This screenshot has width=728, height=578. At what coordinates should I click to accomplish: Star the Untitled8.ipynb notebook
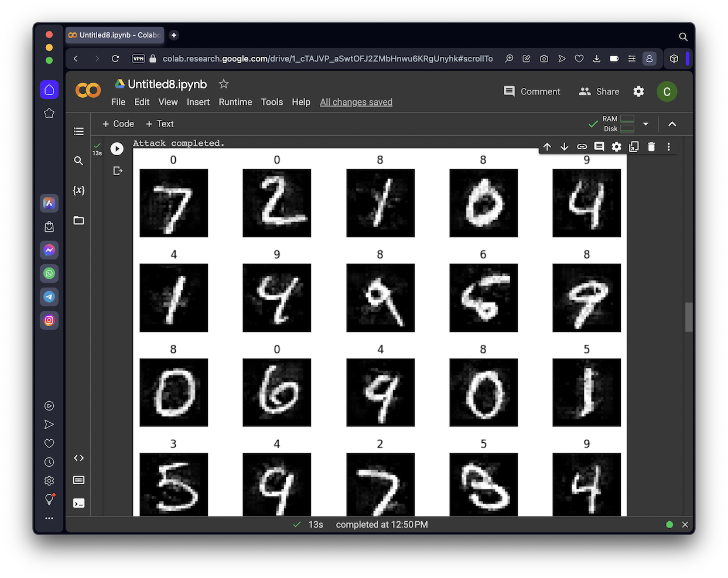pos(223,84)
